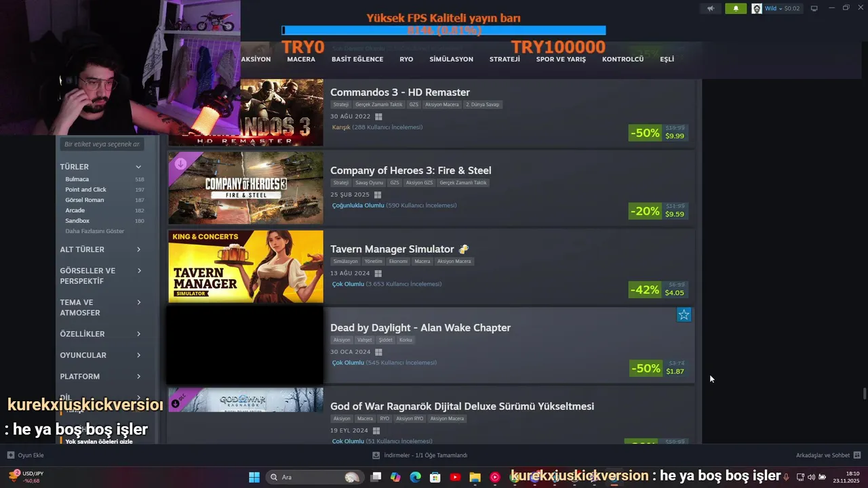
Task: Click Windows platform icon for Commandos 3
Action: tap(378, 117)
